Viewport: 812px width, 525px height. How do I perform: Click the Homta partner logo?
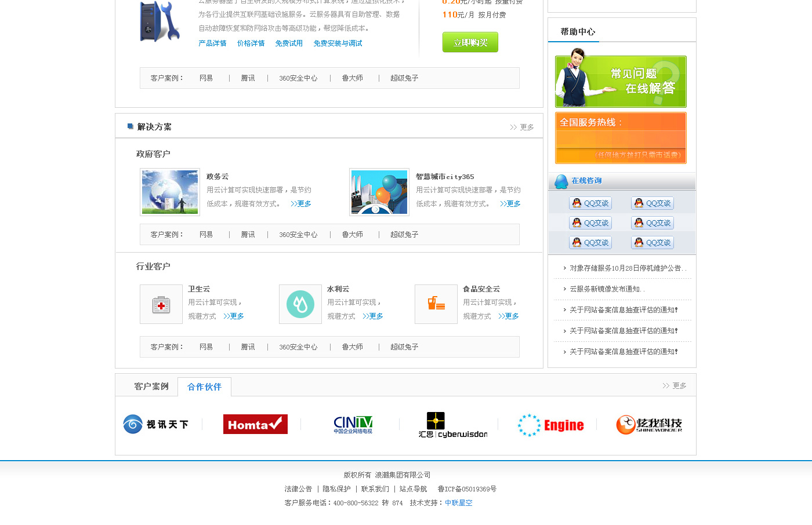(x=255, y=424)
